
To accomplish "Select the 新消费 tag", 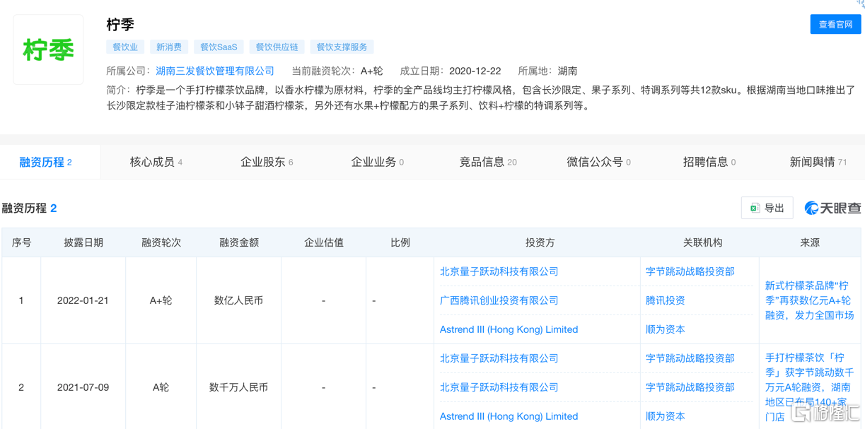I will pyautogui.click(x=169, y=47).
